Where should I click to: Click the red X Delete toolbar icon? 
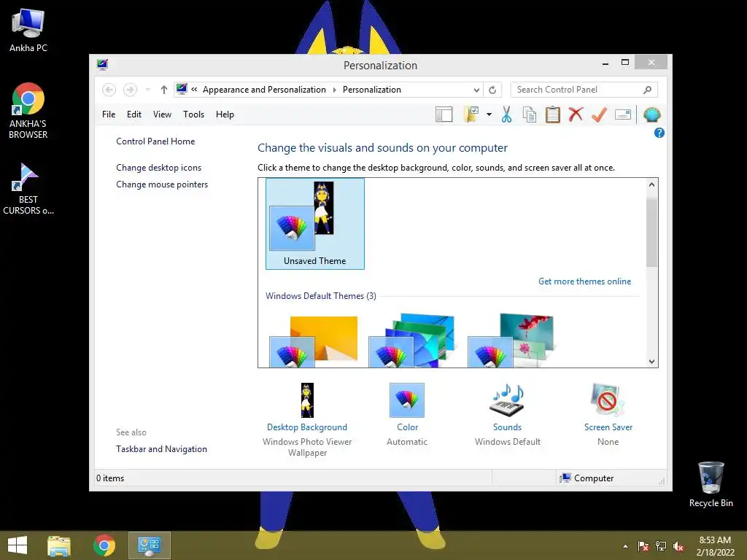(576, 114)
